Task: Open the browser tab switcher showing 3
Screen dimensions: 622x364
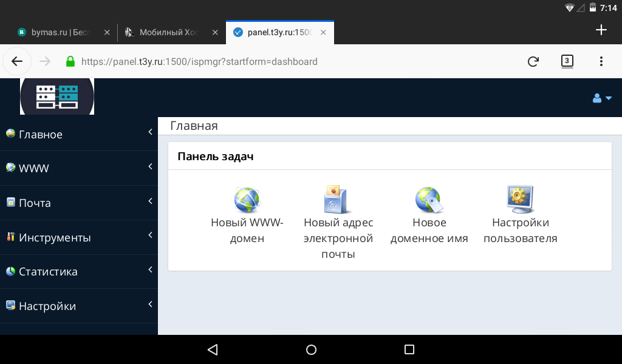Action: point(567,61)
